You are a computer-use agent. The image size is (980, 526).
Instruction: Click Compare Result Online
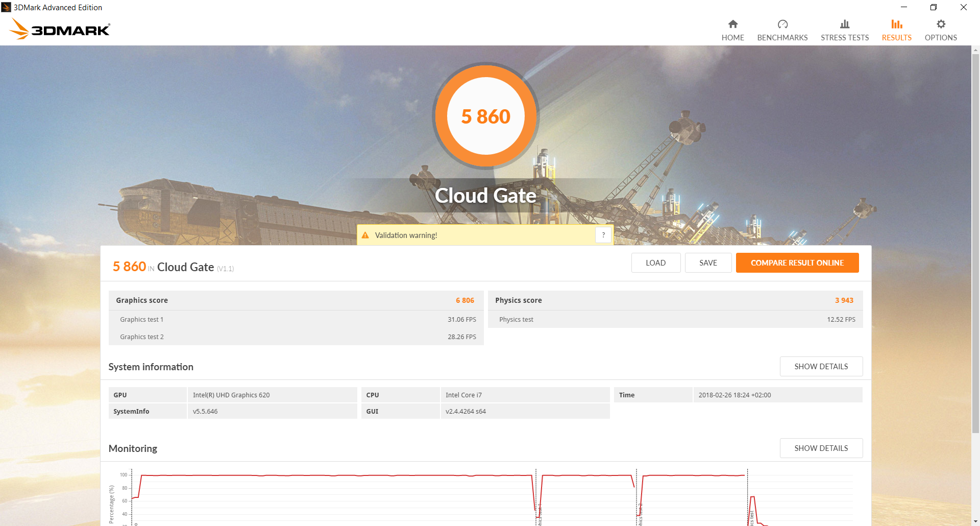797,262
